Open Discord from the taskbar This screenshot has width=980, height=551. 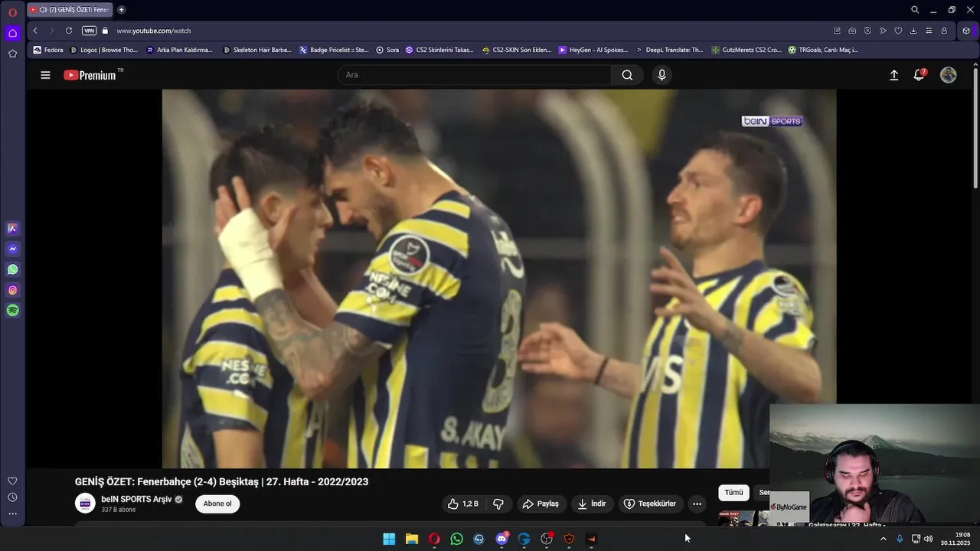point(502,539)
